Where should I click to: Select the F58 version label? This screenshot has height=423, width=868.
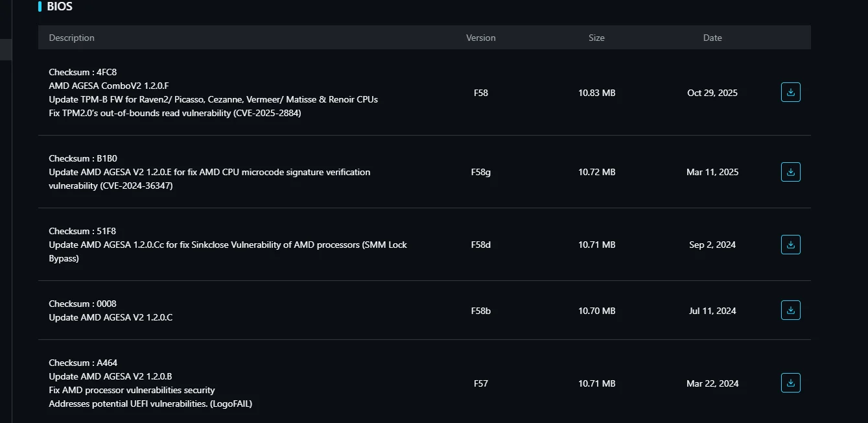(480, 93)
